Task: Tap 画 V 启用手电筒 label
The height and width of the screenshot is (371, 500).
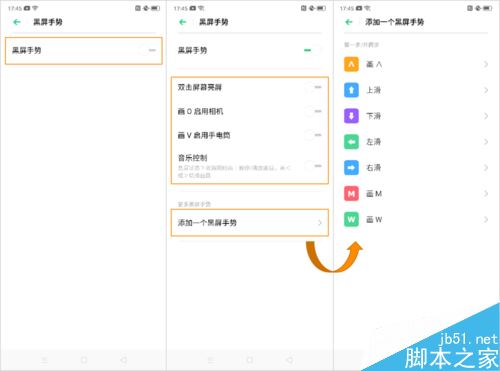Action: (x=204, y=135)
